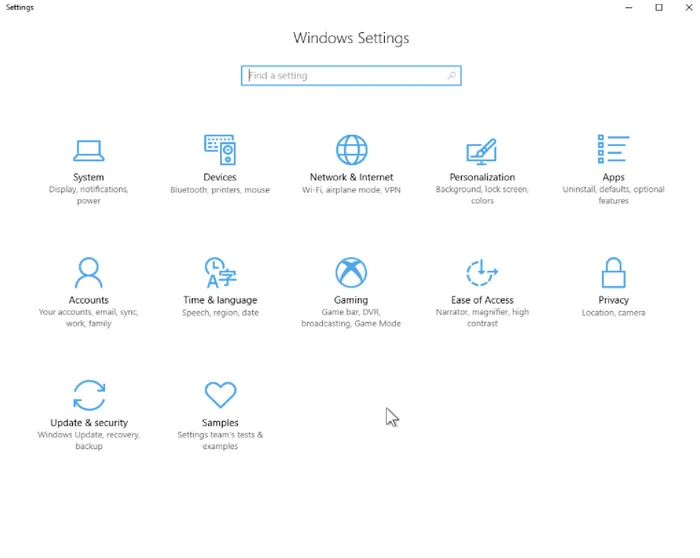Open the Privacy padlock icon
This screenshot has width=700, height=558.
coord(613,272)
